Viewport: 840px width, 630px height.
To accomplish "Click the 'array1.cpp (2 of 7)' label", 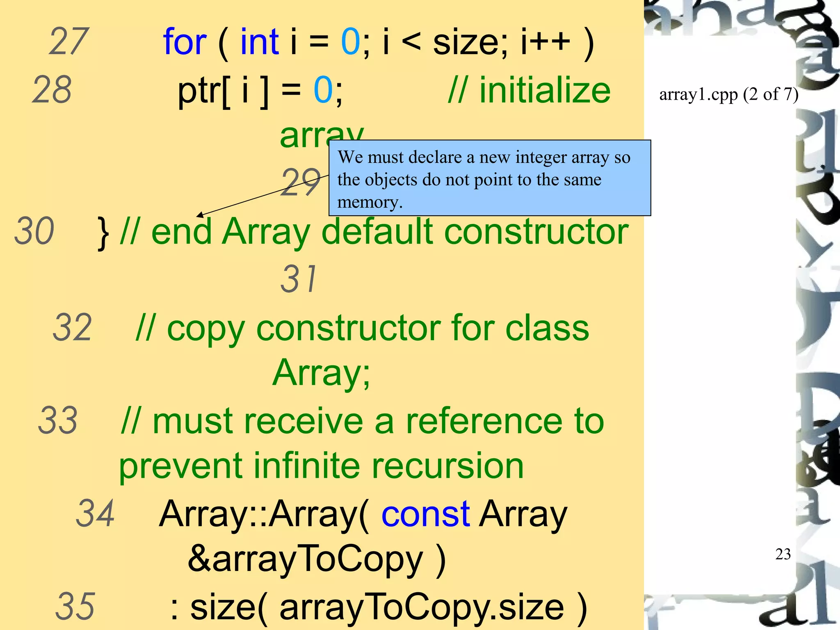I will (728, 95).
